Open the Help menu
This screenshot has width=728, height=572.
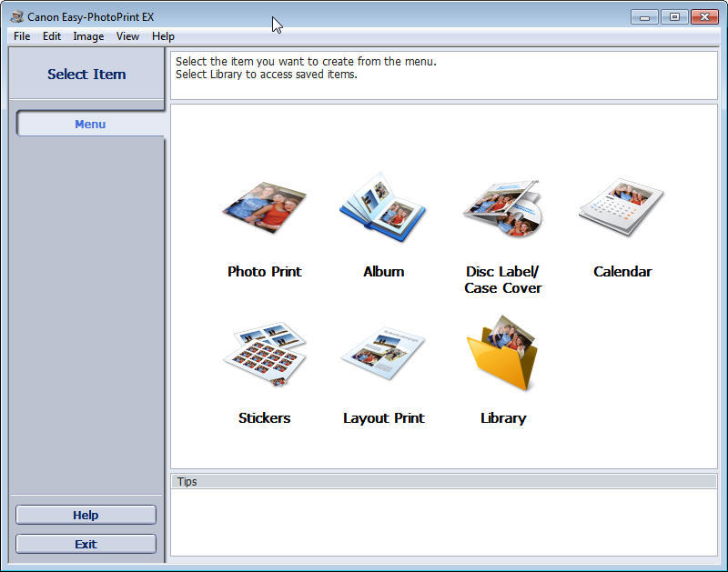click(x=162, y=36)
